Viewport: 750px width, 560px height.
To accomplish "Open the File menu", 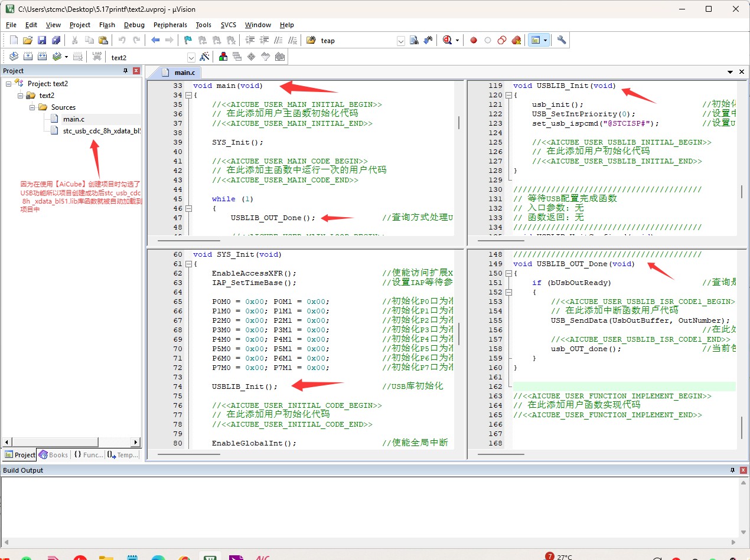I will pyautogui.click(x=11, y=25).
